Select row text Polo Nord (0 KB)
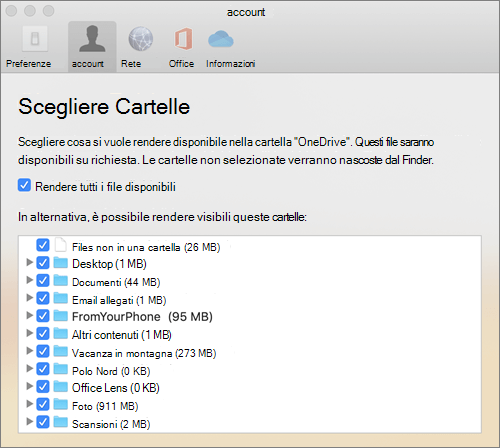 (111, 371)
